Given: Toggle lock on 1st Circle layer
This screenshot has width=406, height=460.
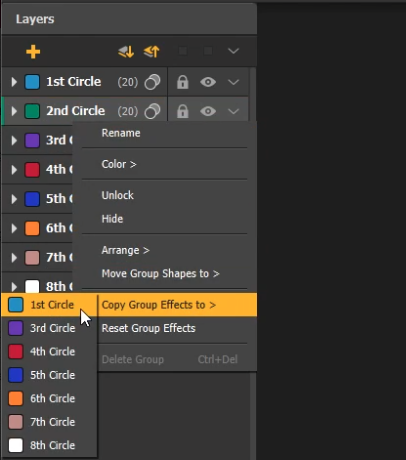Looking at the screenshot, I should click(x=183, y=82).
